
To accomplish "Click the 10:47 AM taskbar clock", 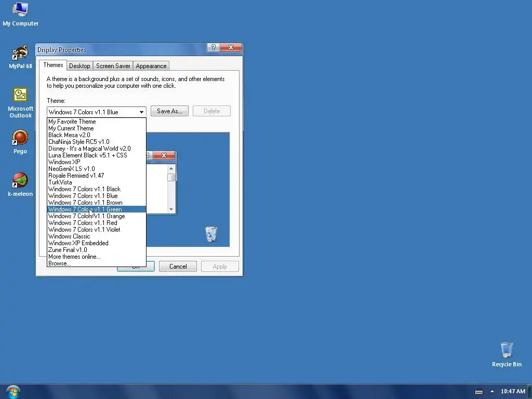I will [513, 391].
